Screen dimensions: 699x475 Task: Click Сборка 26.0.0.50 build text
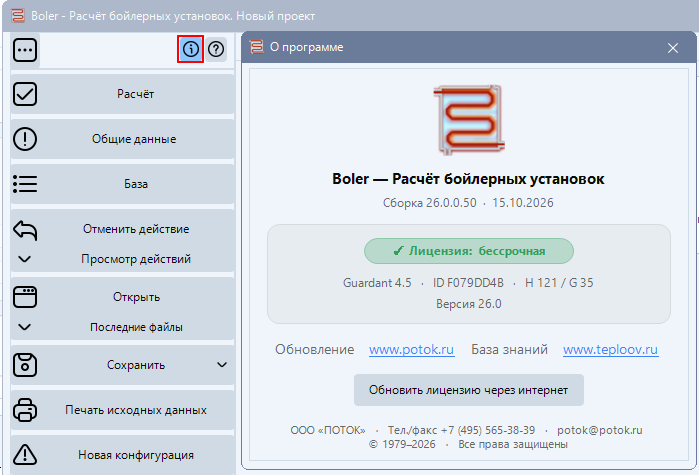[x=430, y=203]
